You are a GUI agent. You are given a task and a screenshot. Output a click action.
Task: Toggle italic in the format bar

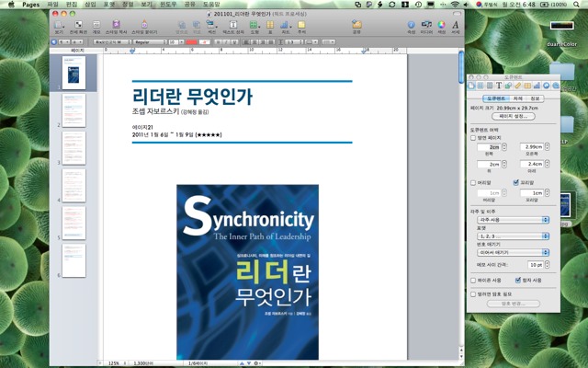pos(226,42)
